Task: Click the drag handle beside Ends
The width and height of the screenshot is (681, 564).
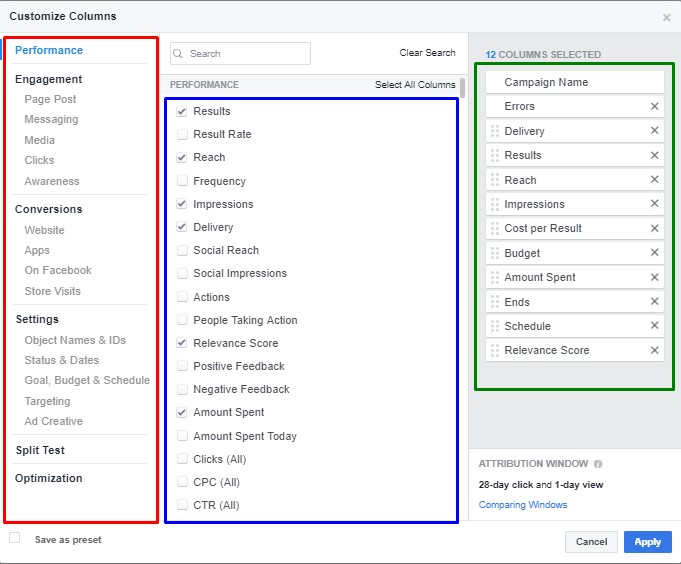Action: 495,302
